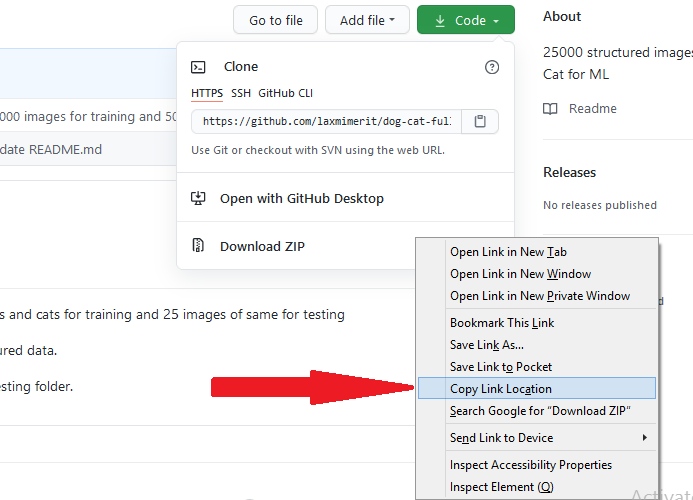The width and height of the screenshot is (693, 500).
Task: Select Bookmark This Link
Action: tap(537, 323)
